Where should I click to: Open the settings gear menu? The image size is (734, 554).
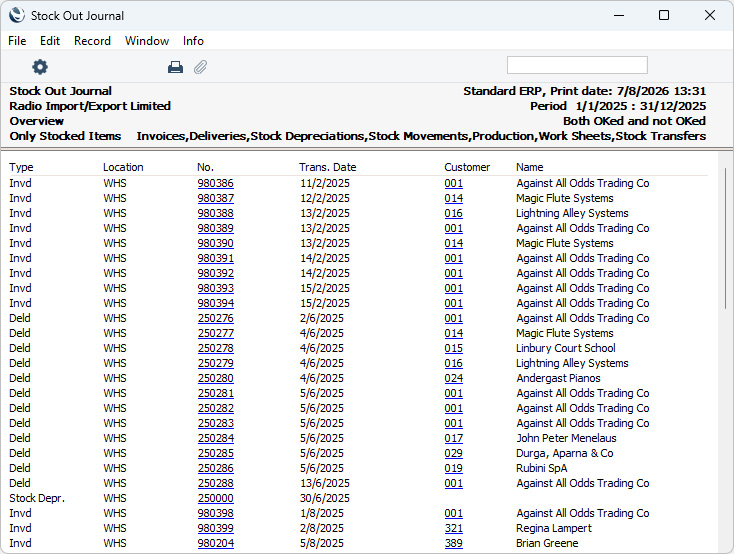[x=40, y=67]
